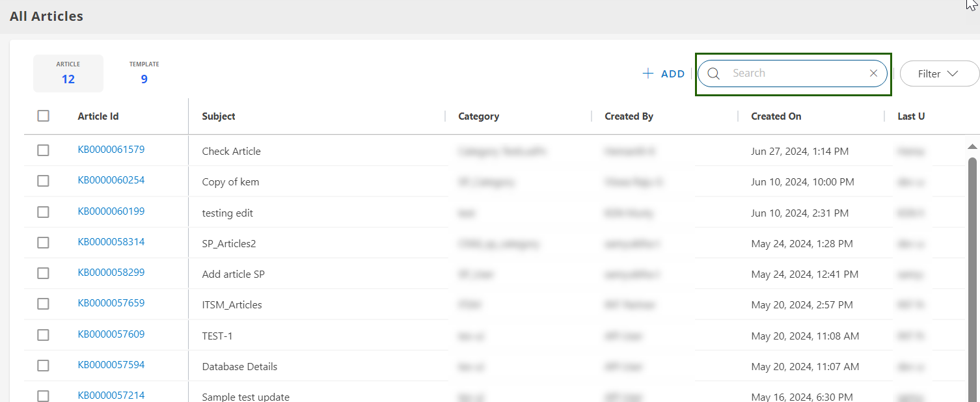This screenshot has width=980, height=402.
Task: Sort by the Subject column header
Action: [x=219, y=116]
